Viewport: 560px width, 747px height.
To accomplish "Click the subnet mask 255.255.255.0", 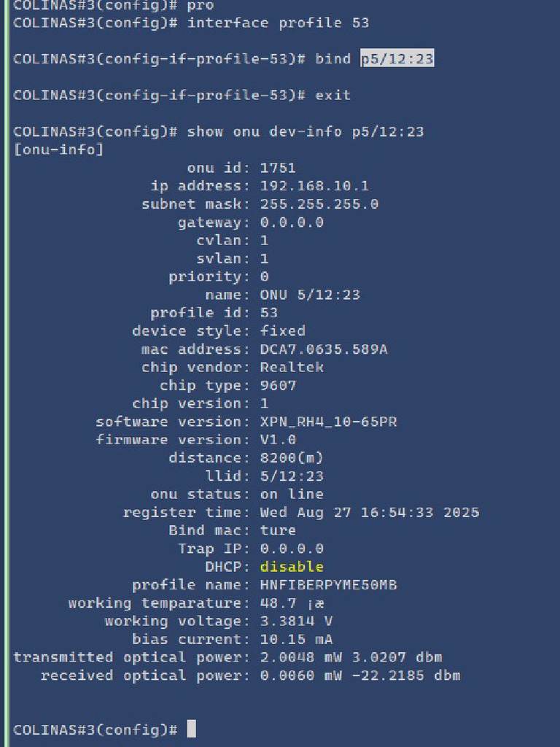I will pos(319,204).
